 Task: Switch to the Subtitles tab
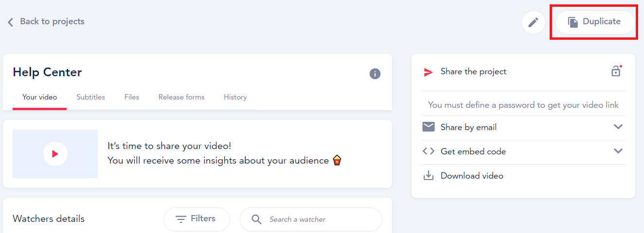click(90, 97)
